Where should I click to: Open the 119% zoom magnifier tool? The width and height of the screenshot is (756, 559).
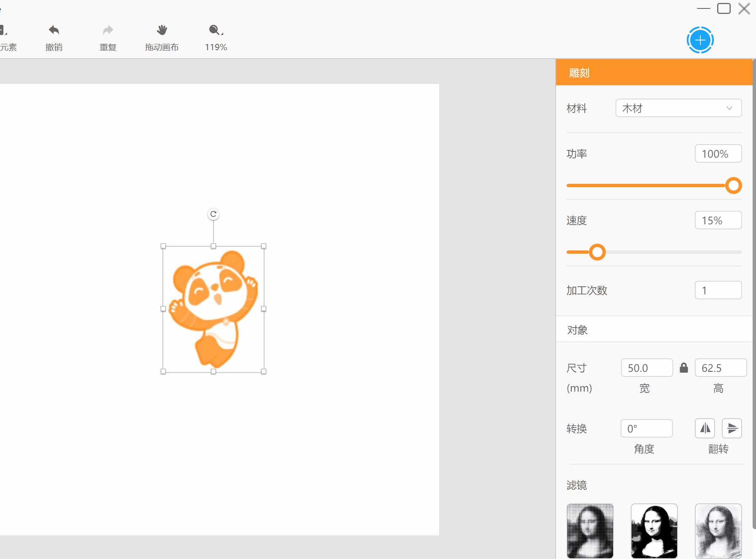point(216,30)
